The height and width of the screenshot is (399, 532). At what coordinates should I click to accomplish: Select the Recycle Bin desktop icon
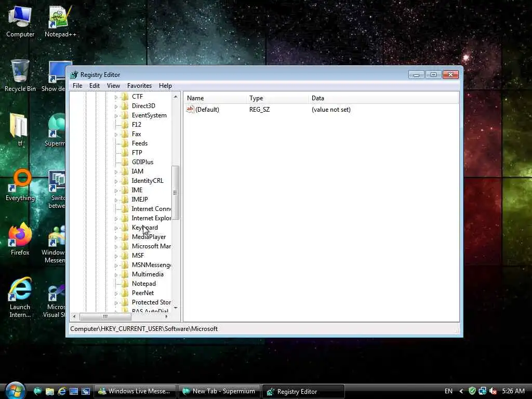click(x=20, y=75)
